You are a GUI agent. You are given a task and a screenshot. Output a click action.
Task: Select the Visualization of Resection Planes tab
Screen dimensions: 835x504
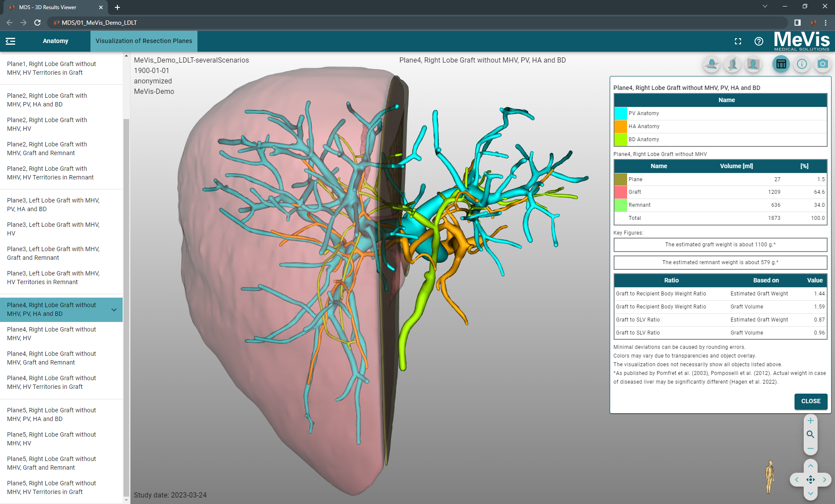(x=144, y=41)
